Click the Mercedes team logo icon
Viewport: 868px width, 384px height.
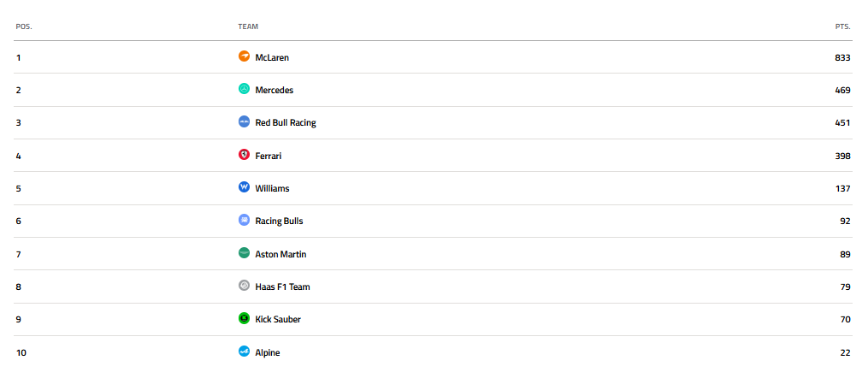click(x=244, y=89)
